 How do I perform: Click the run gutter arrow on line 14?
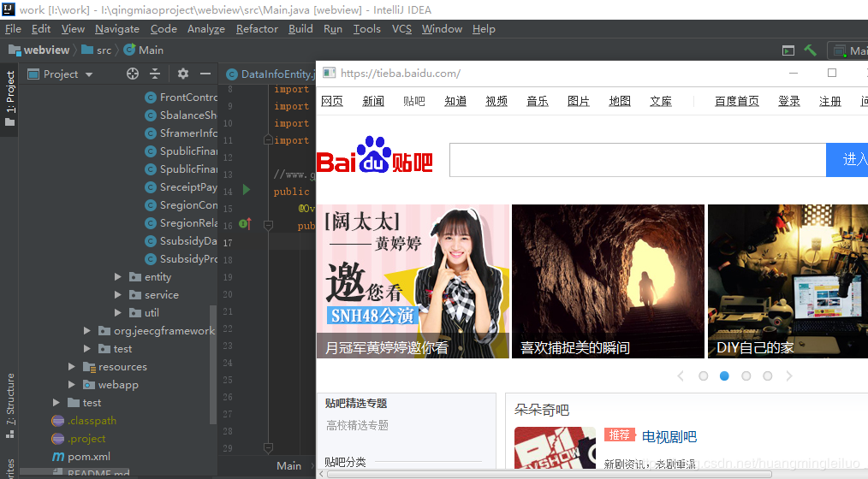tap(247, 190)
